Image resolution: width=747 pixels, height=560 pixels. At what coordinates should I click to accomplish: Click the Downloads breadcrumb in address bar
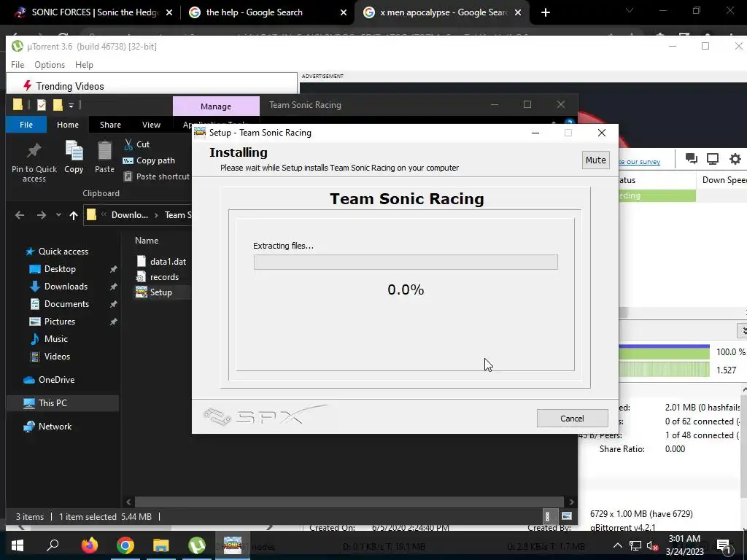coord(130,215)
